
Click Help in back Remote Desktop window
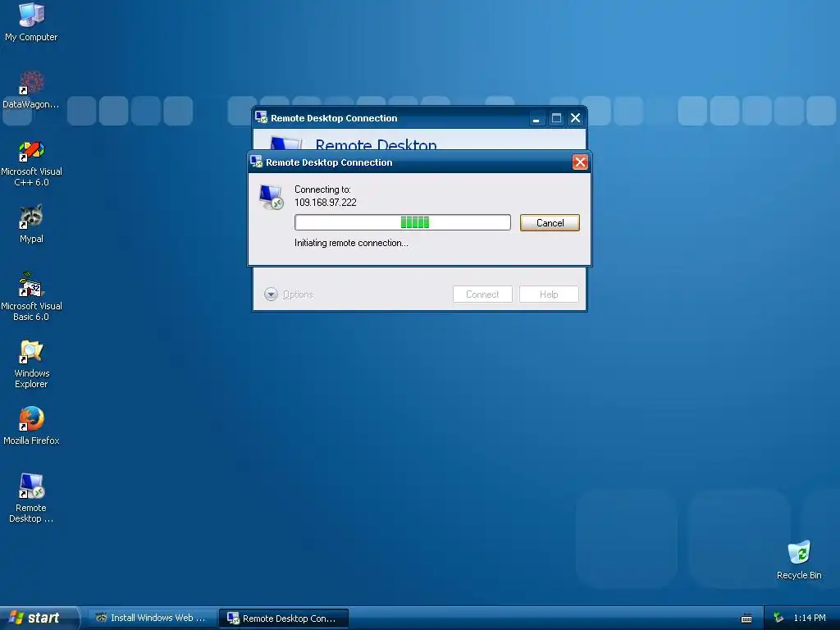pos(549,294)
